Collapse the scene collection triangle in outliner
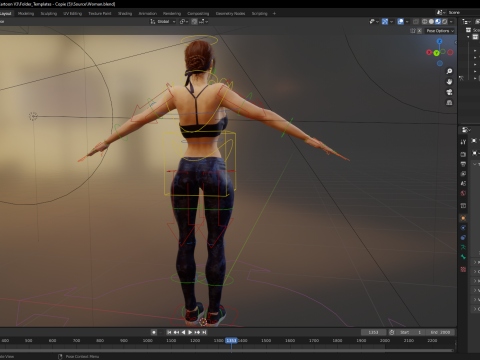The image size is (480, 360). click(x=468, y=37)
